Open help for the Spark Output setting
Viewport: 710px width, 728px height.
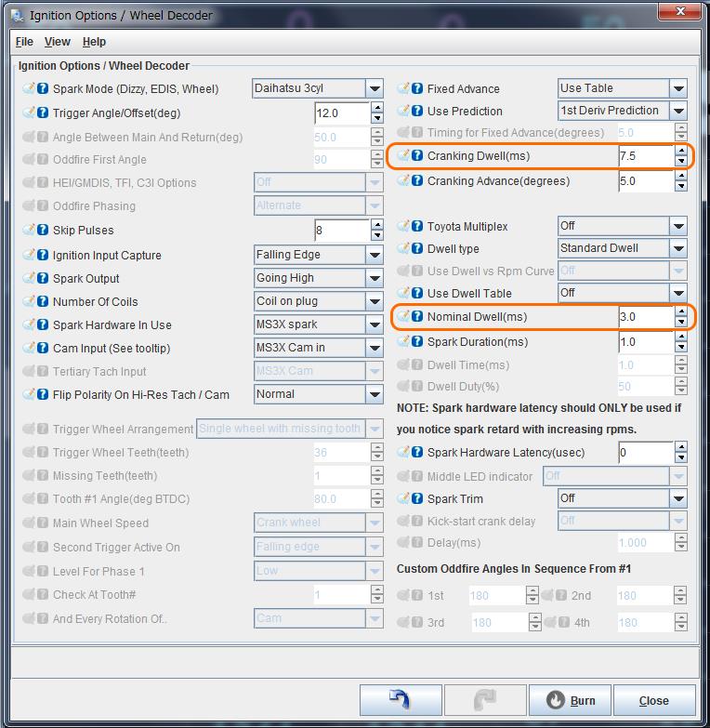43,278
